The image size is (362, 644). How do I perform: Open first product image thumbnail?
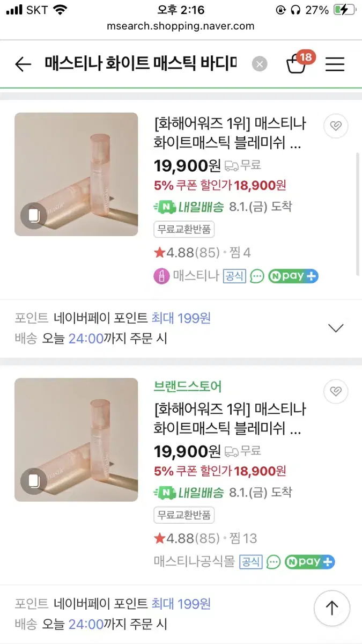tap(76, 174)
